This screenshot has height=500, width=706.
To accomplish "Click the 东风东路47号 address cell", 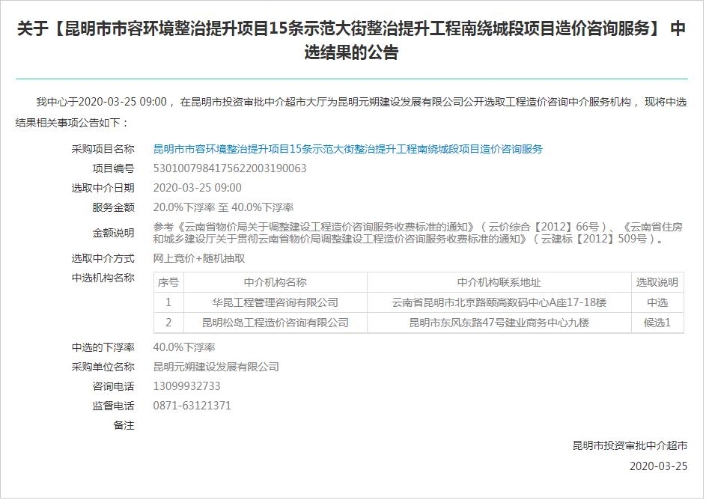I will [499, 322].
